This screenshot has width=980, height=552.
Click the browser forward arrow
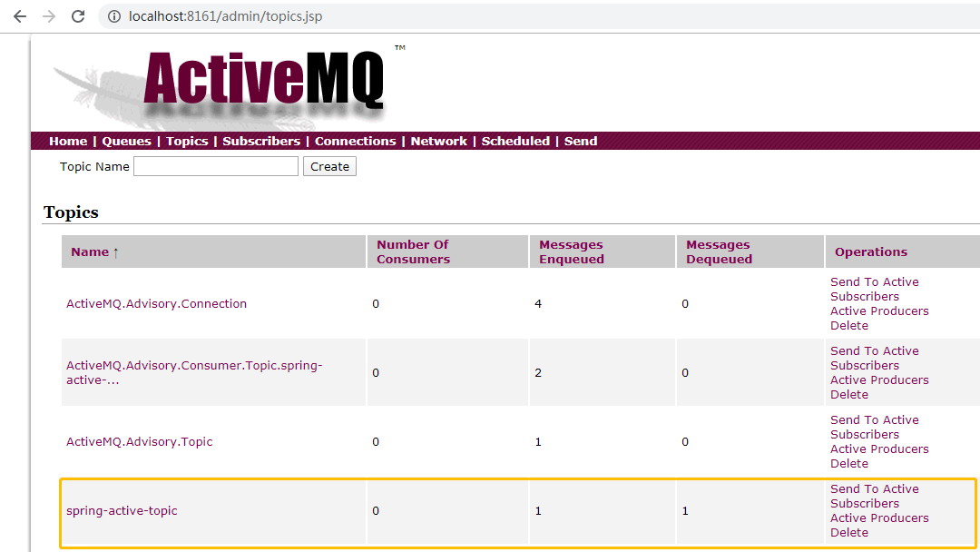point(49,16)
